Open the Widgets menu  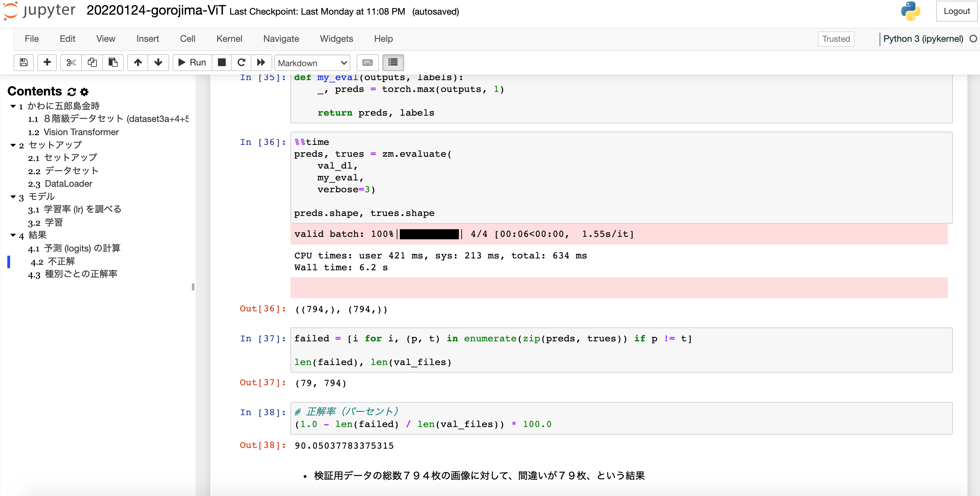(336, 39)
